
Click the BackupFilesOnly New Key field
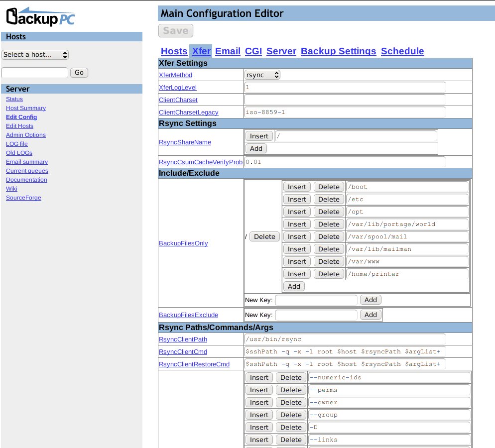click(316, 300)
